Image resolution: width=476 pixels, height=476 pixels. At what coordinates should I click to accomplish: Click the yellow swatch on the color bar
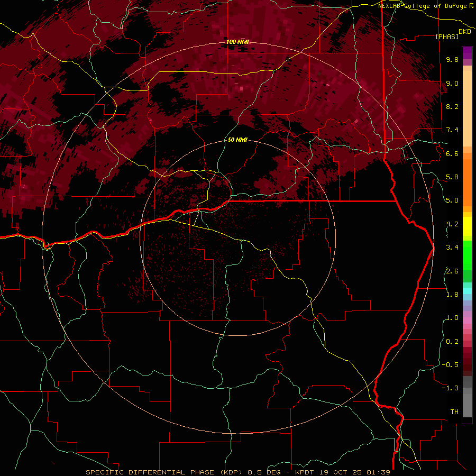pos(467,226)
